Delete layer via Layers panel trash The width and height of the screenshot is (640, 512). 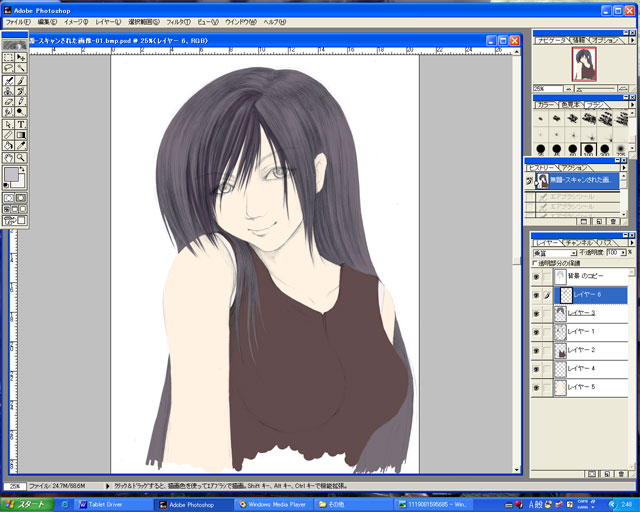tap(621, 474)
